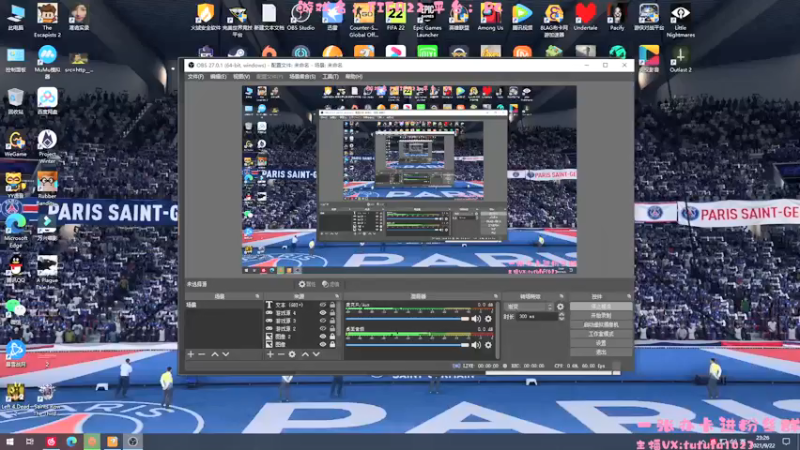This screenshot has width=800, height=450.
Task: Toggle the lock on the 游戏源 4 source
Action: click(332, 313)
